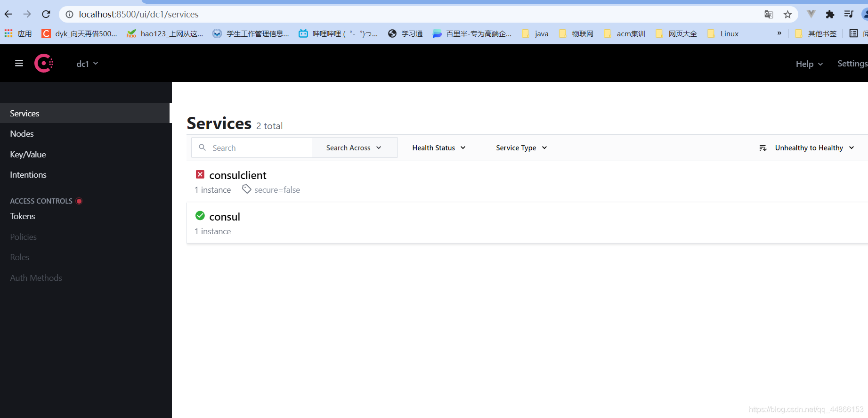The height and width of the screenshot is (418, 868).
Task: Click the browser forward arrow
Action: [27, 14]
